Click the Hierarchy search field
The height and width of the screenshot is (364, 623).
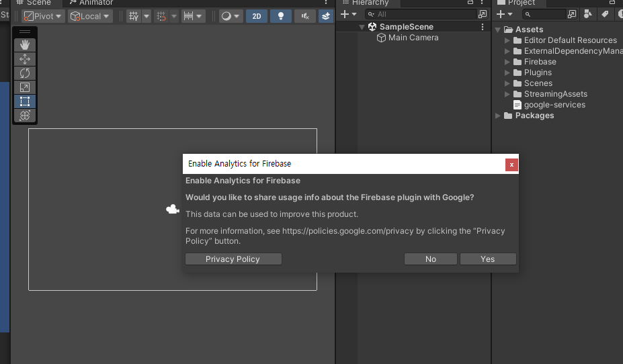tap(421, 14)
